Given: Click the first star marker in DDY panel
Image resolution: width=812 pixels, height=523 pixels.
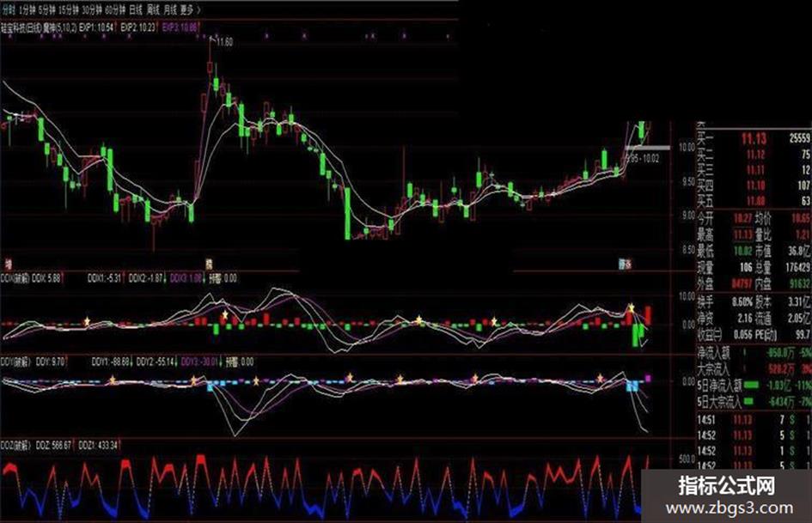Looking at the screenshot, I should [113, 380].
